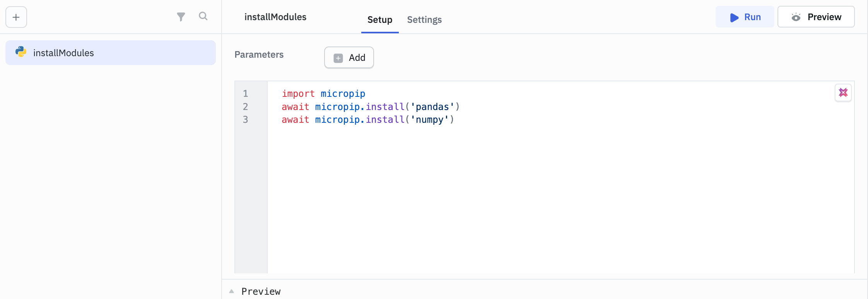The width and height of the screenshot is (868, 299).
Task: Click the magnifying glass search icon
Action: tap(203, 16)
